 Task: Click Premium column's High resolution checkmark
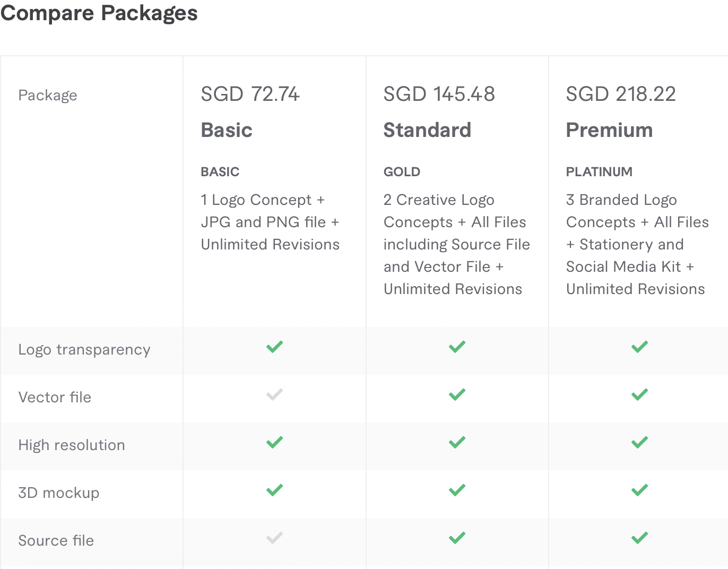pos(639,443)
